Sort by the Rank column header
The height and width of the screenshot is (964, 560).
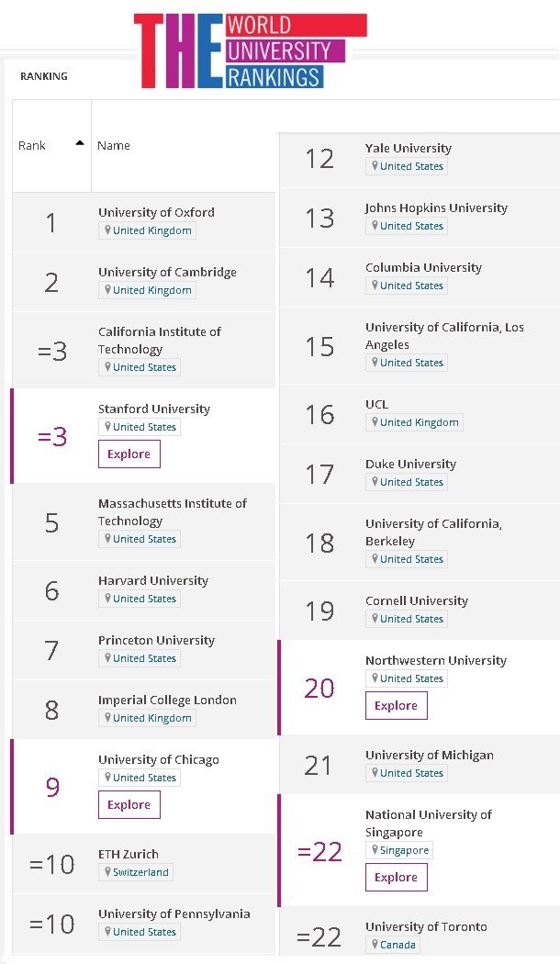click(32, 146)
